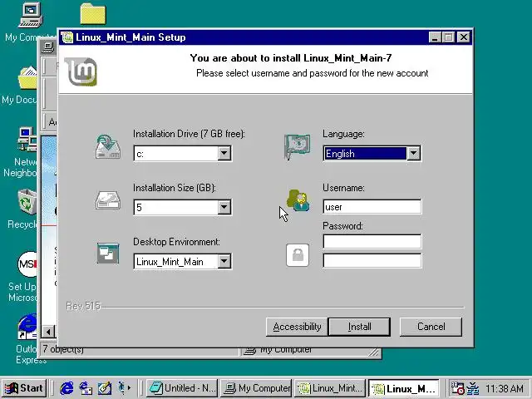The width and height of the screenshot is (532, 399).
Task: Click the active Linux_M... taskbar button
Action: (404, 388)
